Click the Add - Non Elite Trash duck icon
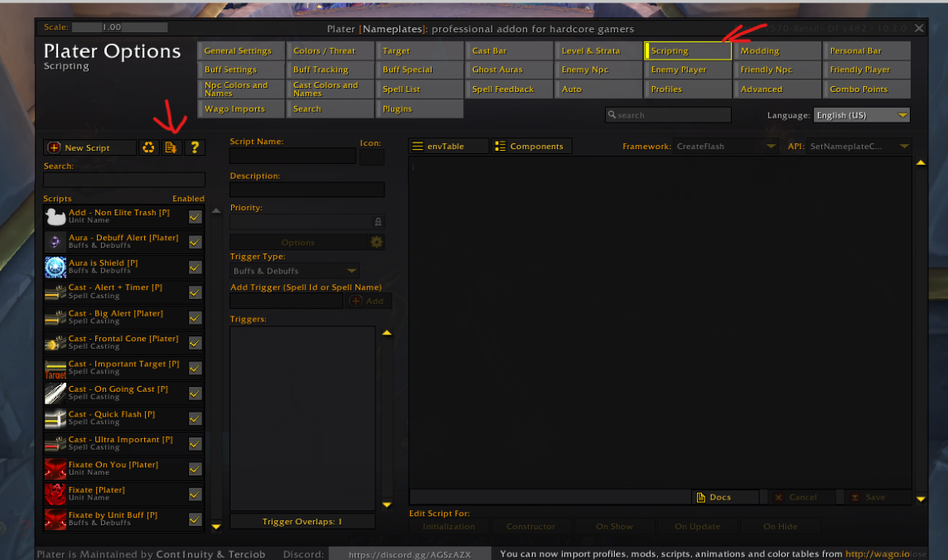Viewport: 948px width, 560px height. (56, 217)
